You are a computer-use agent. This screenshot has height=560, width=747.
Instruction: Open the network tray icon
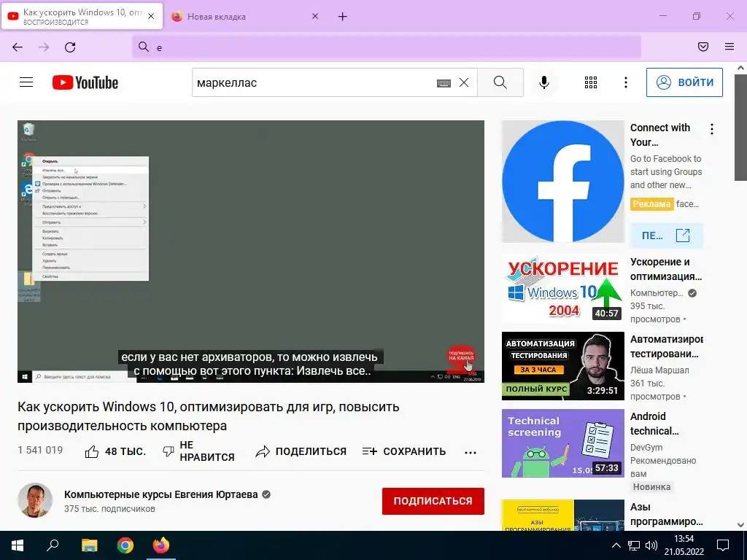634,545
